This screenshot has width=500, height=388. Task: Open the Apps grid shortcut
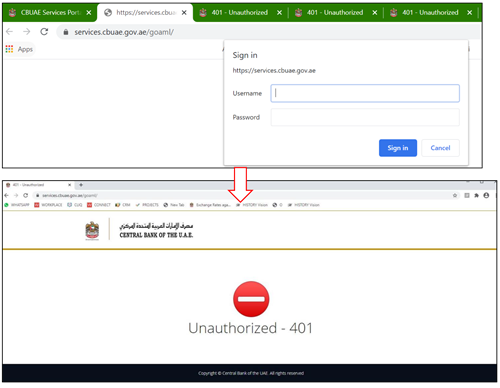19,49
